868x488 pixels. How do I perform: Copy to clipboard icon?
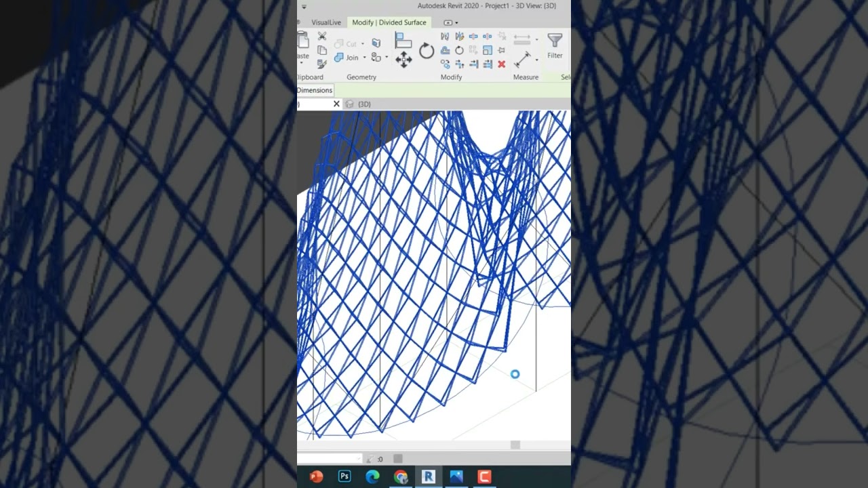[322, 50]
